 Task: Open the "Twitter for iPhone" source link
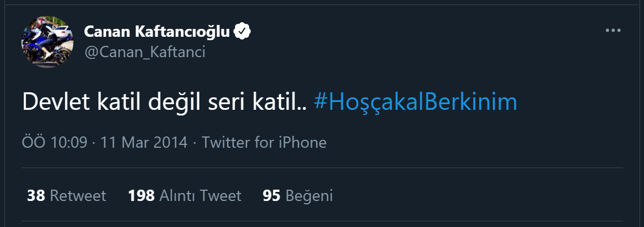264,142
